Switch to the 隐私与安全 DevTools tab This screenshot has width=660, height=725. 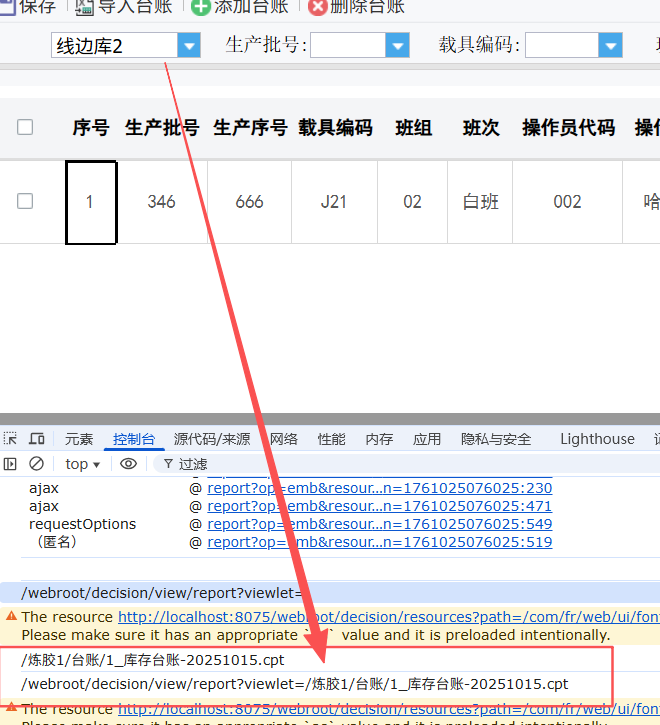click(x=496, y=439)
